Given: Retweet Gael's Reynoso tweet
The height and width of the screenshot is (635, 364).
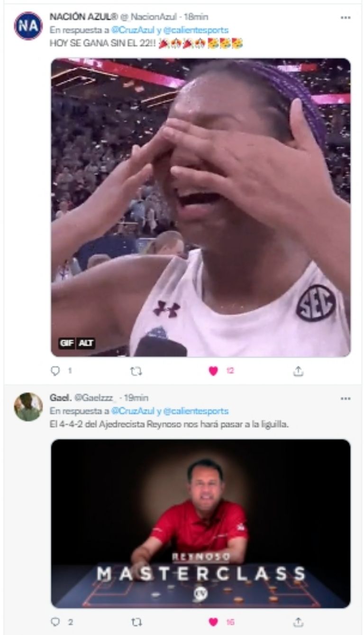Looking at the screenshot, I should 135,621.
